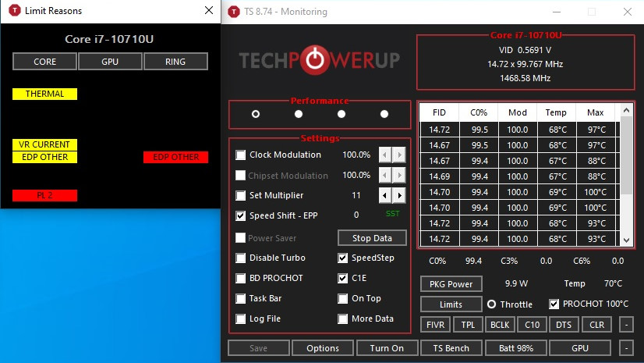The height and width of the screenshot is (363, 644).
Task: Click the Limits button
Action: tap(451, 304)
